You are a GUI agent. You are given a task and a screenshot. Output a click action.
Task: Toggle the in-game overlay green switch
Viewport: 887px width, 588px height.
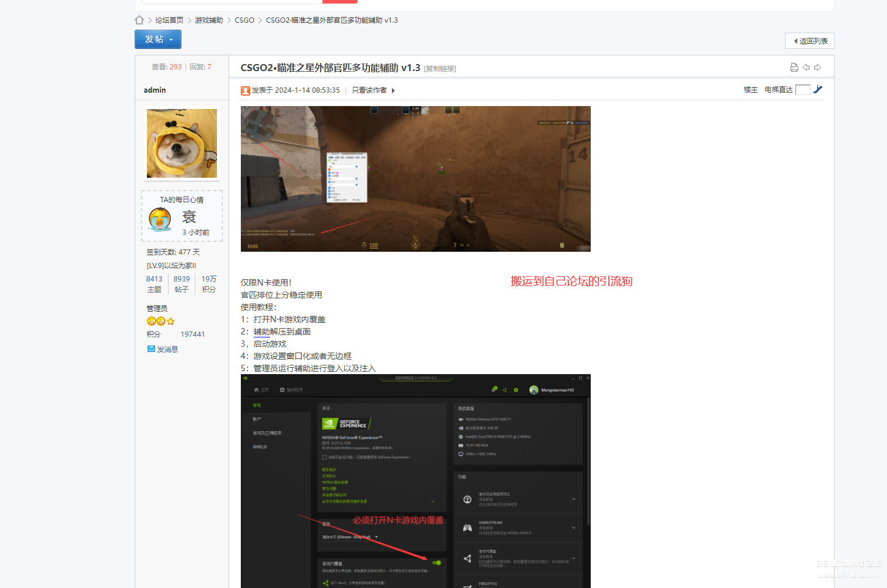(437, 563)
